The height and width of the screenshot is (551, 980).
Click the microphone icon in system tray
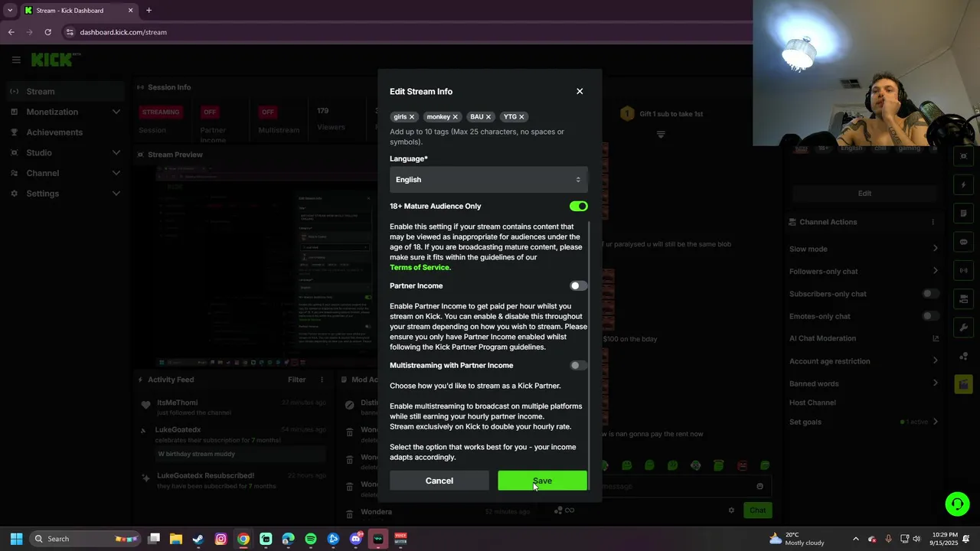[x=888, y=539]
